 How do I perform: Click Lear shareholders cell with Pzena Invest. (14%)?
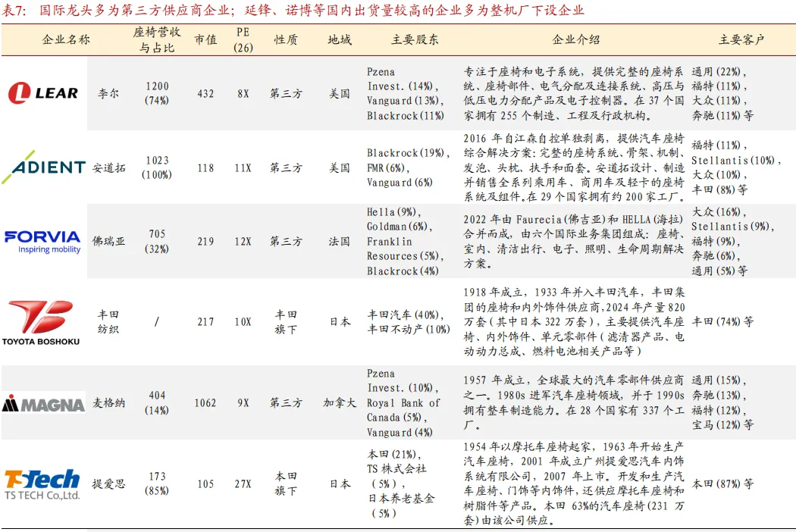click(x=406, y=94)
